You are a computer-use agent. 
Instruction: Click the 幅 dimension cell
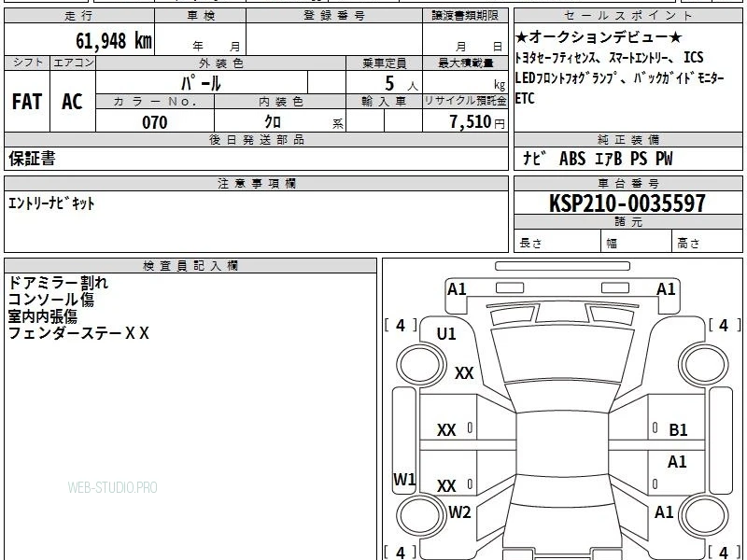point(637,242)
